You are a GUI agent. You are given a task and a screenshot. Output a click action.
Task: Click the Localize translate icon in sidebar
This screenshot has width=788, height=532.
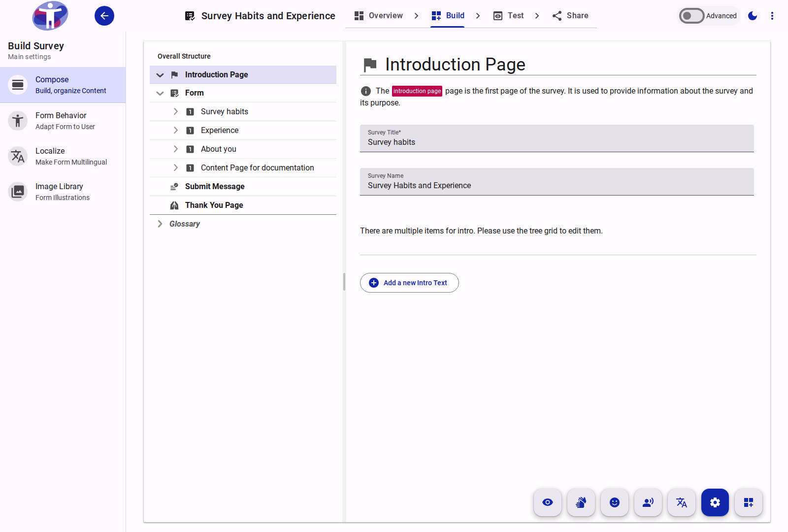pos(18,156)
